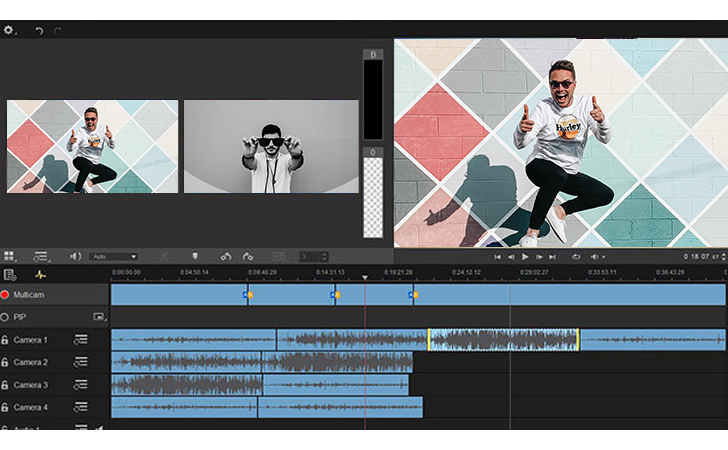
Task: Toggle the lock on Camera 3
Action: 6,385
